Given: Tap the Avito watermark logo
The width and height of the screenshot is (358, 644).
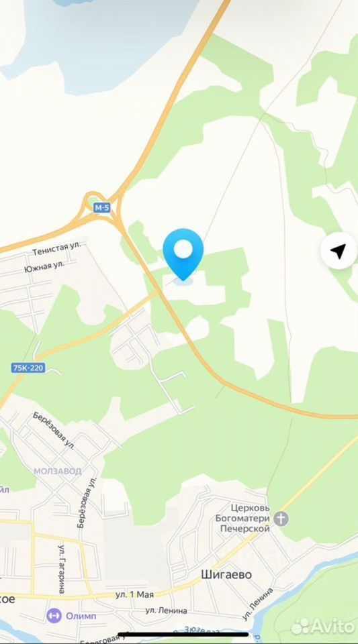Looking at the screenshot, I should click(322, 626).
